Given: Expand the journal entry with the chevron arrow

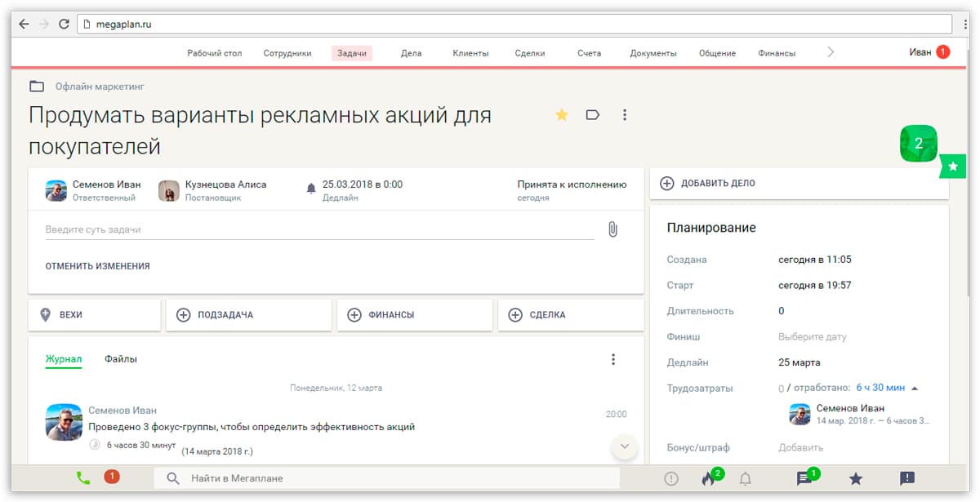Looking at the screenshot, I should pyautogui.click(x=623, y=446).
